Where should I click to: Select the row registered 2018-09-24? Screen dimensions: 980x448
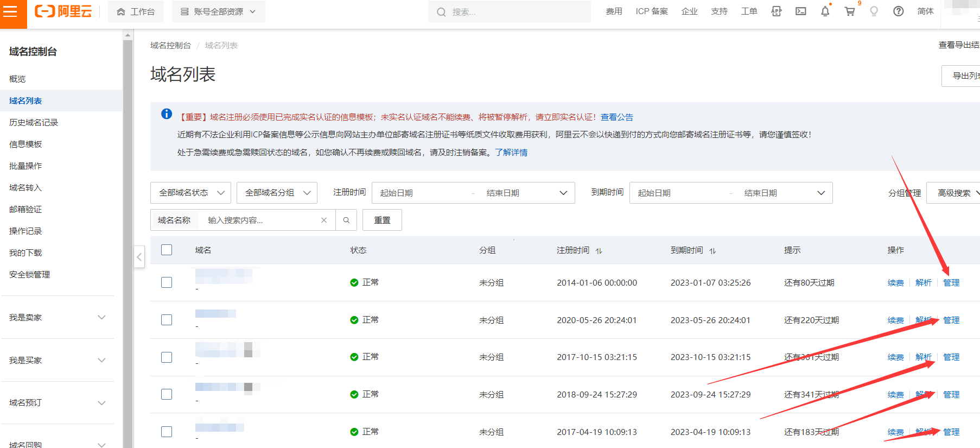point(167,394)
